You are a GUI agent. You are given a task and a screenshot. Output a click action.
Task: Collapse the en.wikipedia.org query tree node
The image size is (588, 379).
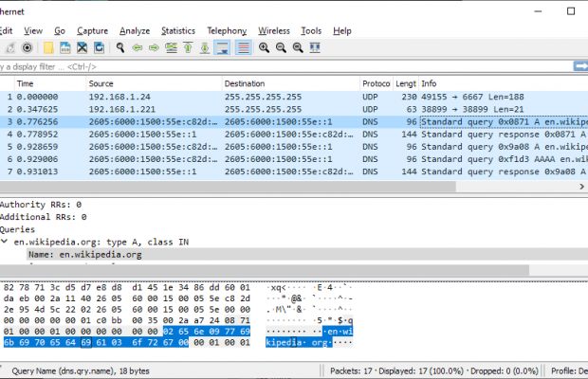[4, 243]
